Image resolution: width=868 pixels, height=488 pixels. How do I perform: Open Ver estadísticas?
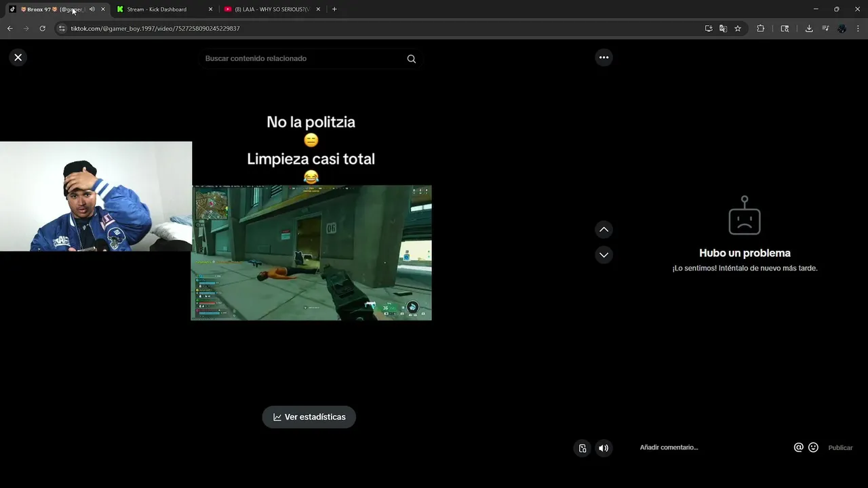tap(309, 417)
